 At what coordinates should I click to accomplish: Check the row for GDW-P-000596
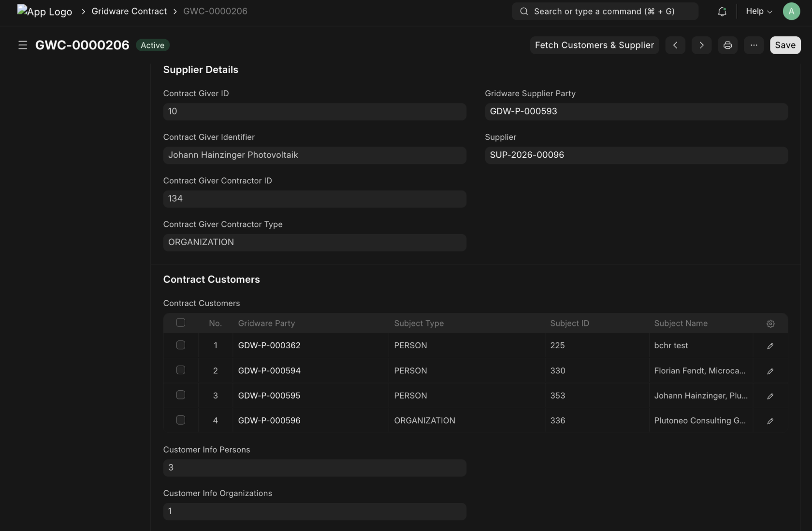pos(181,420)
